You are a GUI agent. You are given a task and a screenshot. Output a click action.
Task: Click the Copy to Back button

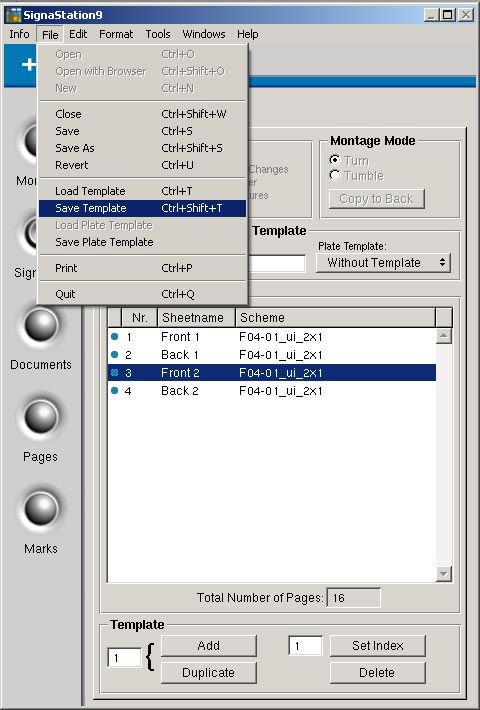(x=376, y=199)
